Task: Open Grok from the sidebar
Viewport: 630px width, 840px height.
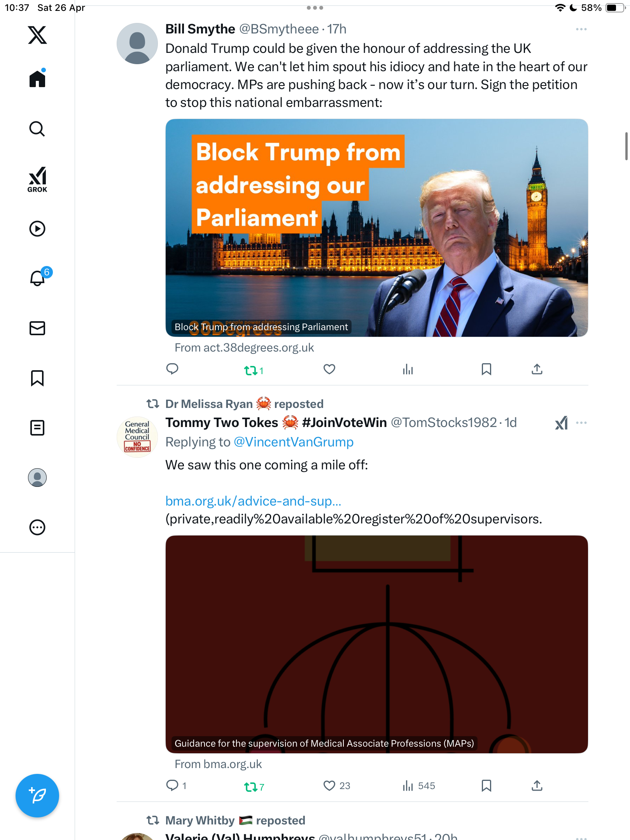Action: (x=37, y=179)
